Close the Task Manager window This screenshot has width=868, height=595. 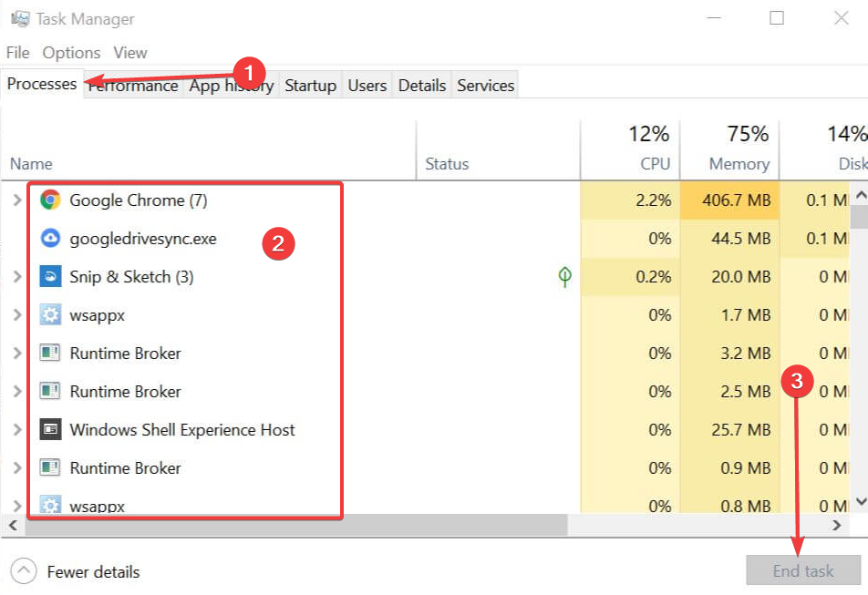(842, 17)
